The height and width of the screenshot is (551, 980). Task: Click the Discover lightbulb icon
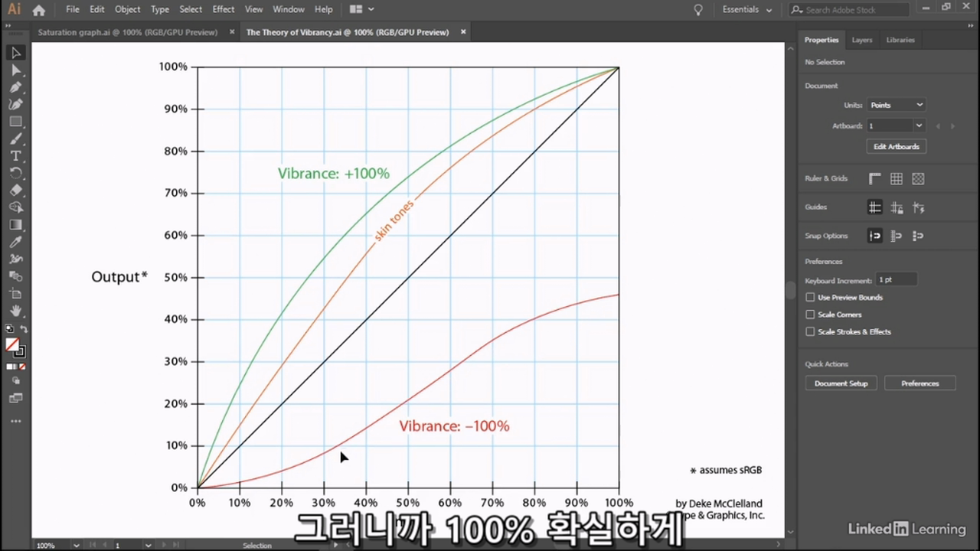[x=697, y=10]
